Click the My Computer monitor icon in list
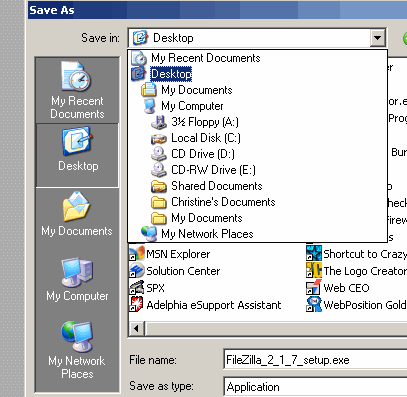The height and width of the screenshot is (397, 407). coord(149,106)
